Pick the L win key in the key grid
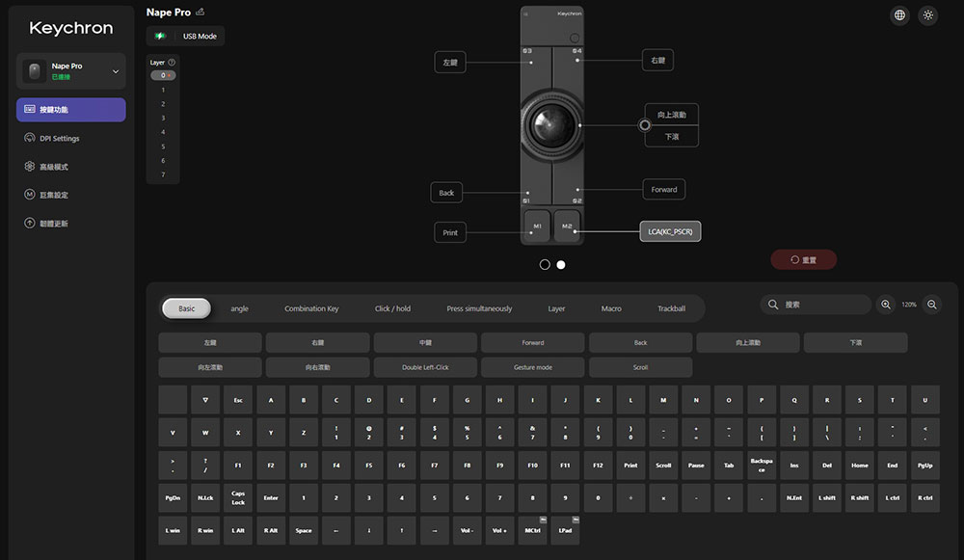The height and width of the screenshot is (560, 964). click(x=173, y=530)
